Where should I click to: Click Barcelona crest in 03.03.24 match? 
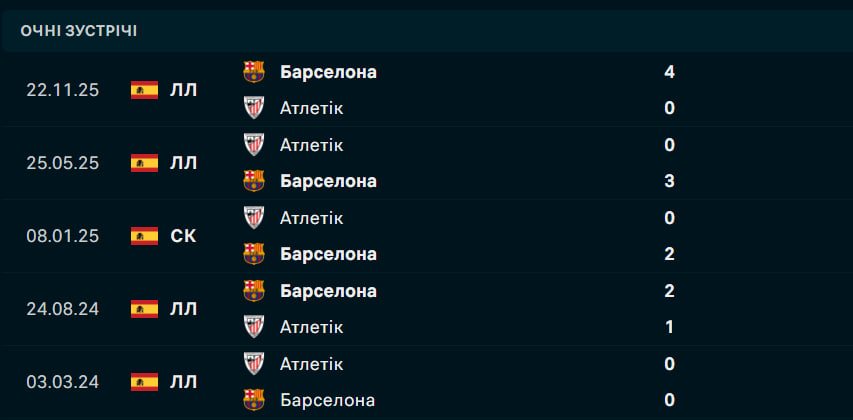point(254,400)
